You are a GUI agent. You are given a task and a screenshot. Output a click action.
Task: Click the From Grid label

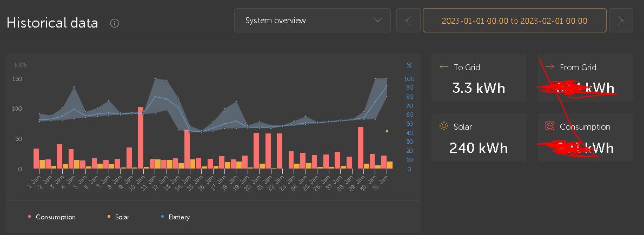(578, 68)
